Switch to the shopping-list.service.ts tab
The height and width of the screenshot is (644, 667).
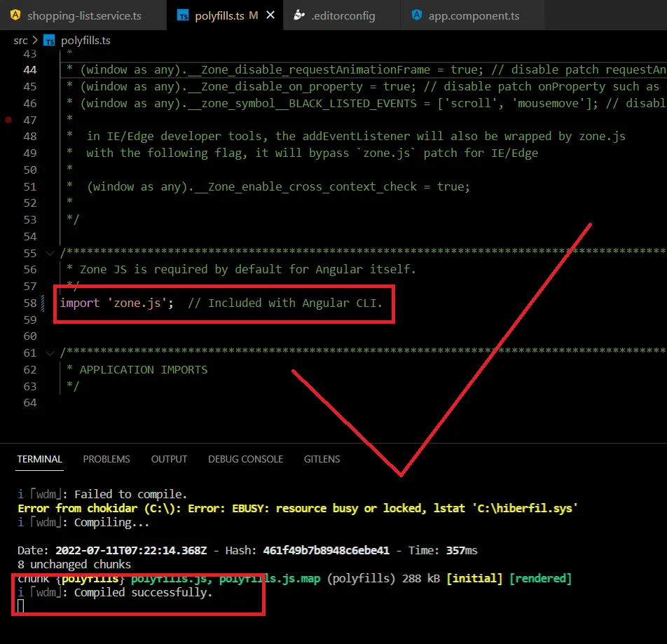click(83, 15)
